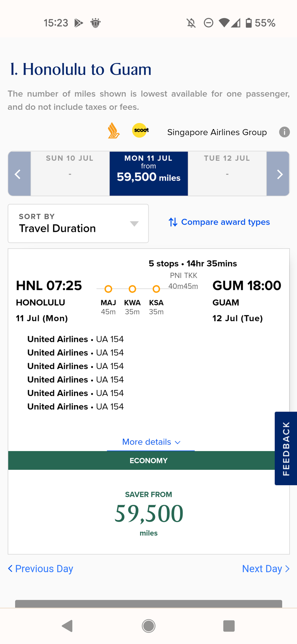Screen dimensions: 297x644
Task: Tap the Android home navigation button
Action: [x=149, y=626]
